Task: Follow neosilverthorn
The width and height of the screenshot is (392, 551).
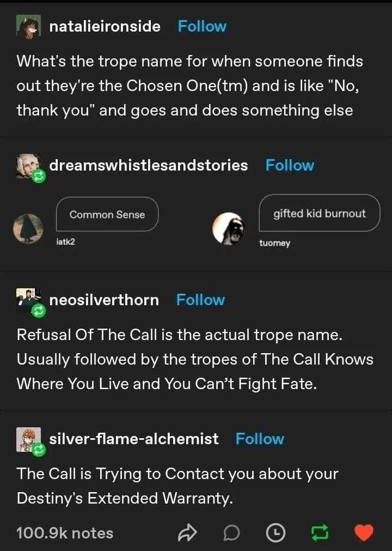Action: 200,300
